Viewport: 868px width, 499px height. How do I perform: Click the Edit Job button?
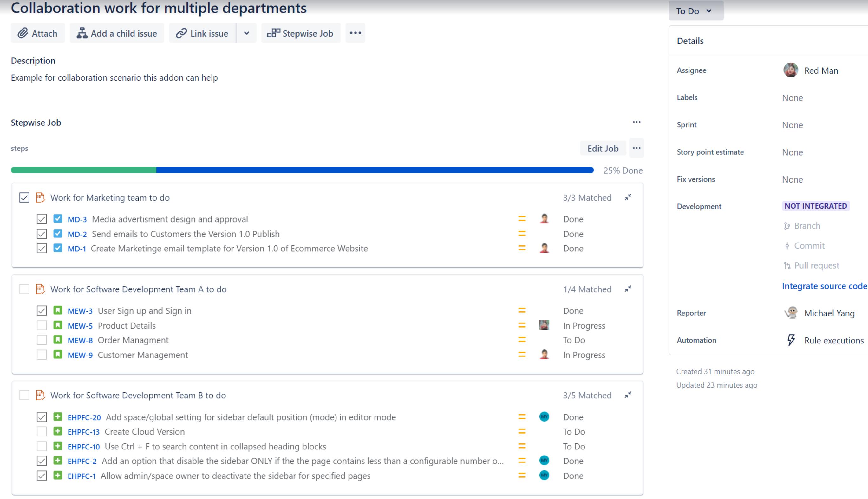click(603, 148)
